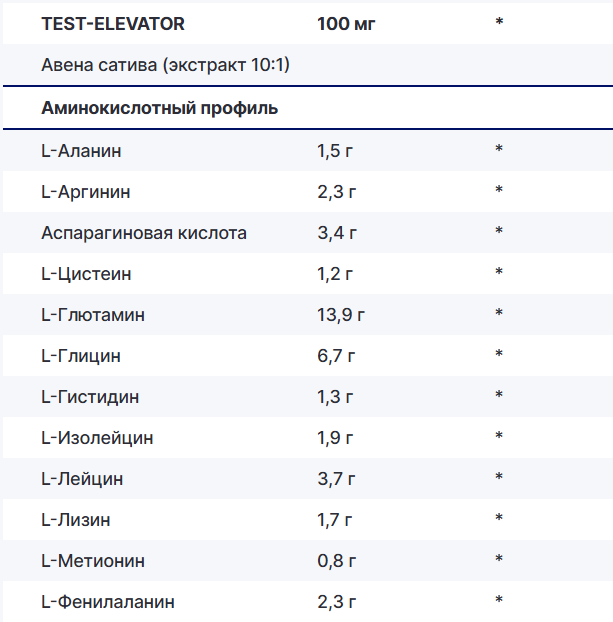Click the L-Аргинин label
The width and height of the screenshot is (613, 622).
tap(86, 192)
